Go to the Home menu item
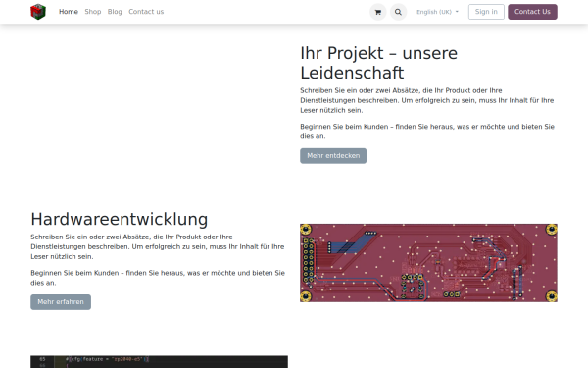This screenshot has width=588, height=368. (69, 12)
